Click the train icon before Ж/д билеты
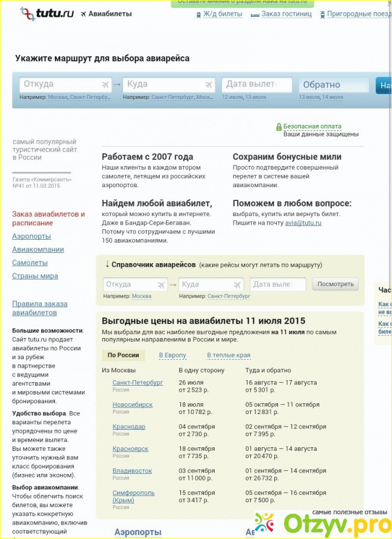The width and height of the screenshot is (392, 539). pos(198,14)
